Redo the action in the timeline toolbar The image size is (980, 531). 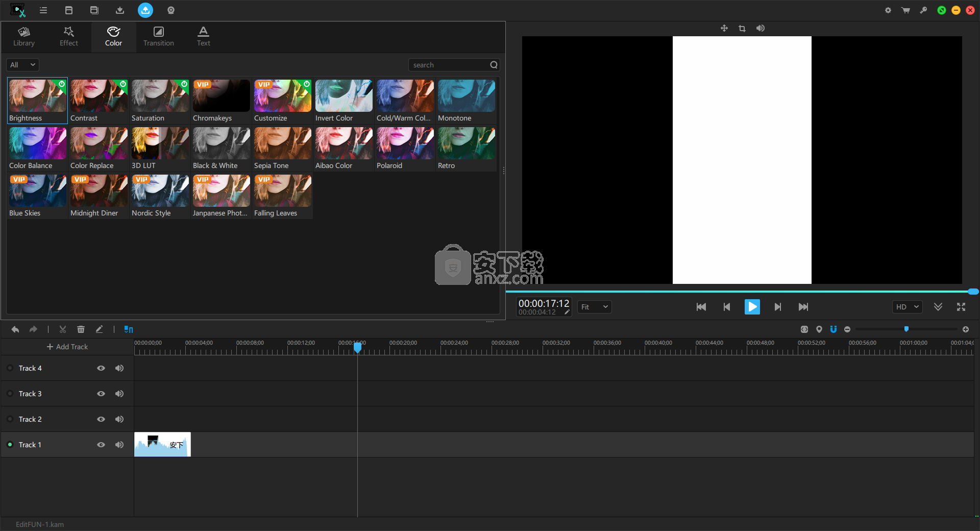point(33,329)
